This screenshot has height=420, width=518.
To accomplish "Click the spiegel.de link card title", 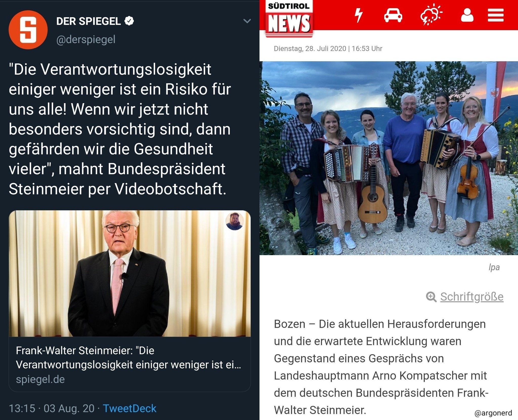I will [x=128, y=358].
